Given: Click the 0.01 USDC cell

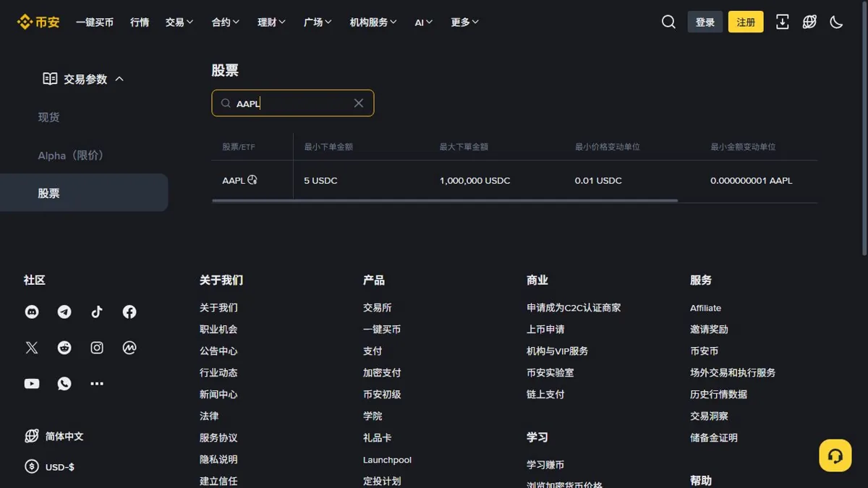Looking at the screenshot, I should 598,181.
